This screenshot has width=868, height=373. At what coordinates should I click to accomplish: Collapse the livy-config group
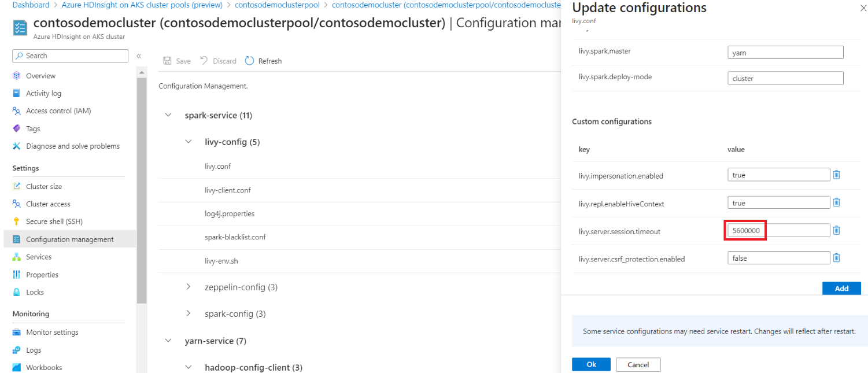(189, 142)
